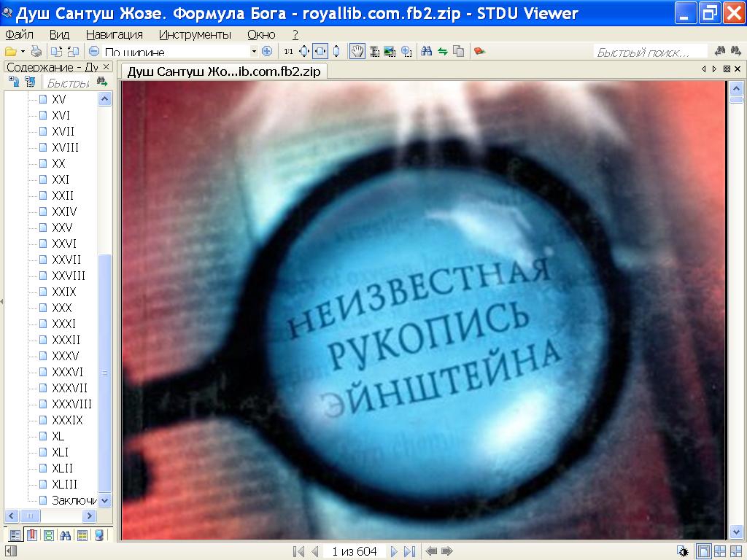Image resolution: width=747 pixels, height=560 pixels.
Task: Find previous match in quick search
Action: (x=720, y=52)
